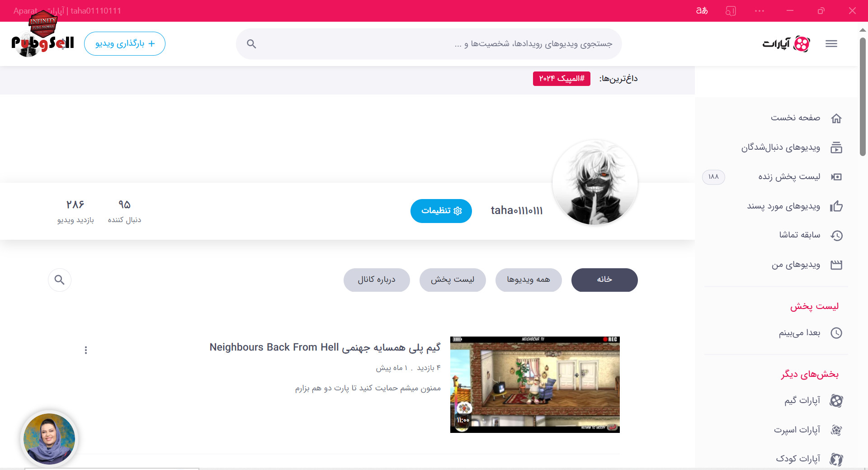Click the watch later clock icon

pos(836,333)
